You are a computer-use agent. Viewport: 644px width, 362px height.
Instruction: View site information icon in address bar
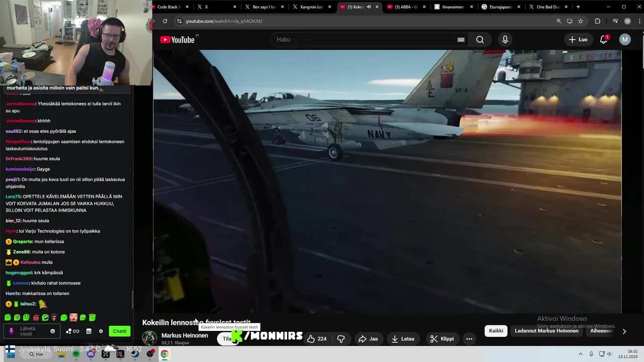[179, 21]
